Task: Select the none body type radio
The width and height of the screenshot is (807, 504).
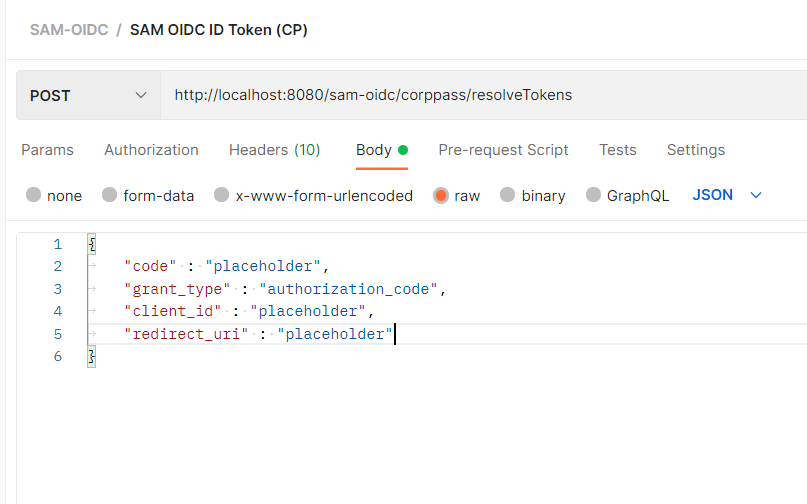Action: pyautogui.click(x=33, y=195)
